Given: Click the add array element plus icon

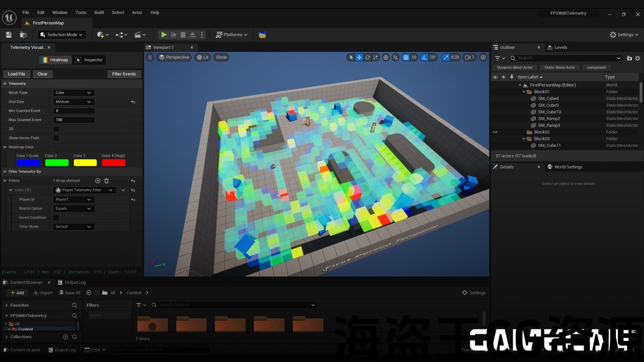Looking at the screenshot, I should [98, 180].
